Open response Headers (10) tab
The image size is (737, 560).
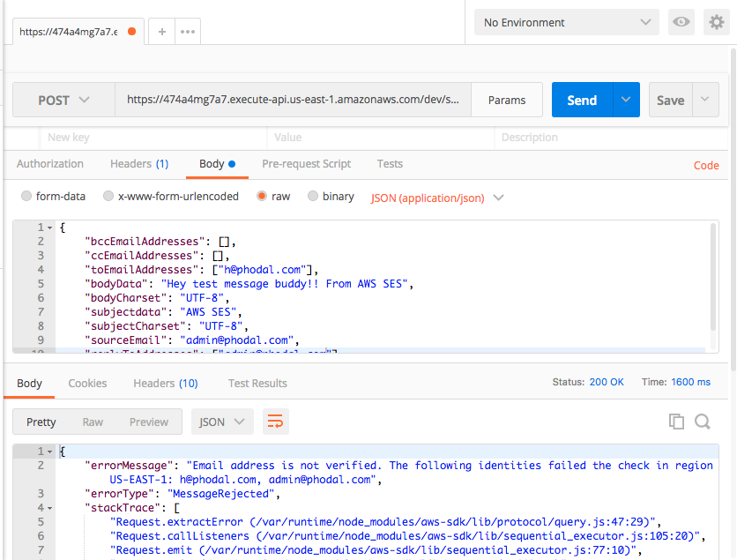pos(166,384)
